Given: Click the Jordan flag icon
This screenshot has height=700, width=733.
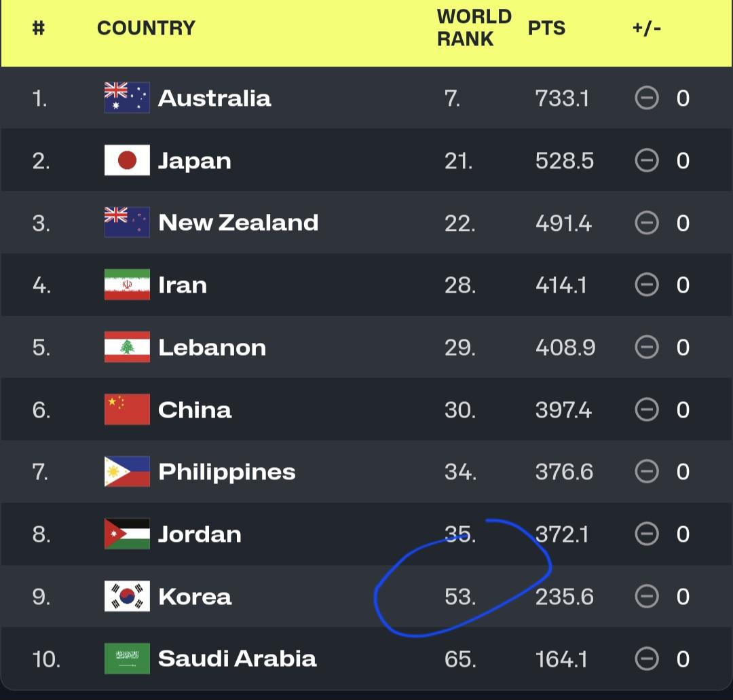Looking at the screenshot, I should [x=127, y=534].
